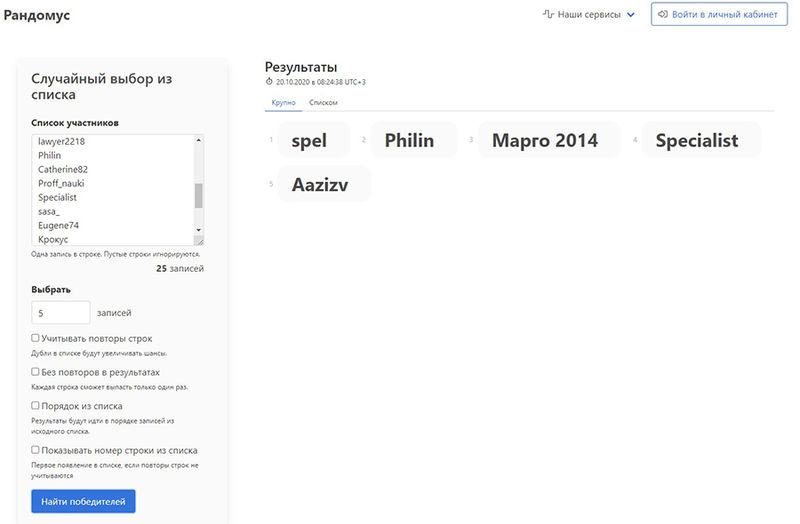Click the participants list scrollbar thumb
Screen dimensions: 800x524
pos(198,195)
